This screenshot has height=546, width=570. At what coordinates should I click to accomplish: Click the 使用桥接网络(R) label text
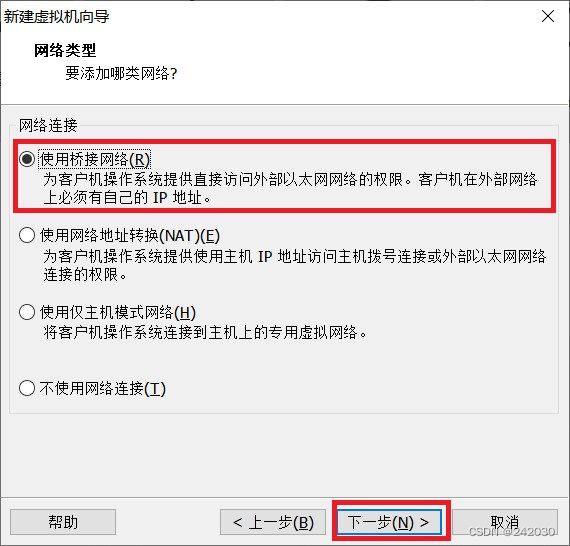pos(95,159)
